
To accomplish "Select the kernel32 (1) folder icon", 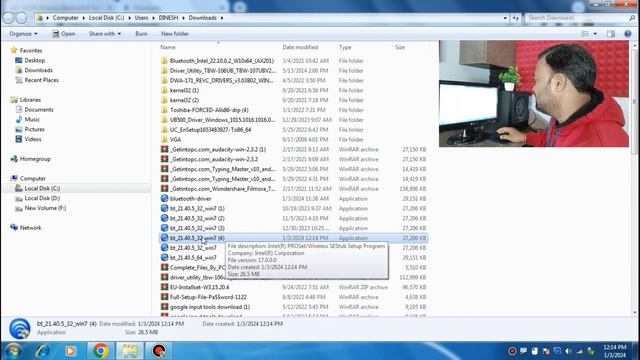I will pos(164,90).
